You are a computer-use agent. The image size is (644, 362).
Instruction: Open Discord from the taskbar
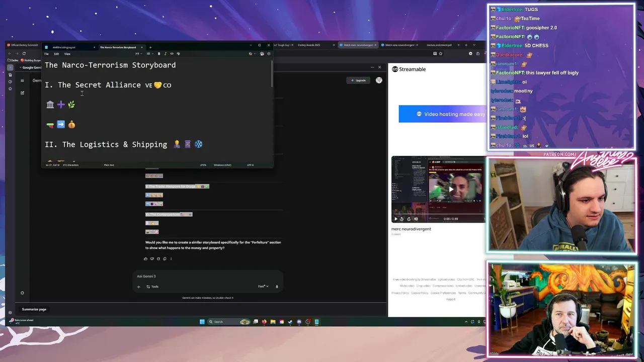[299, 322]
